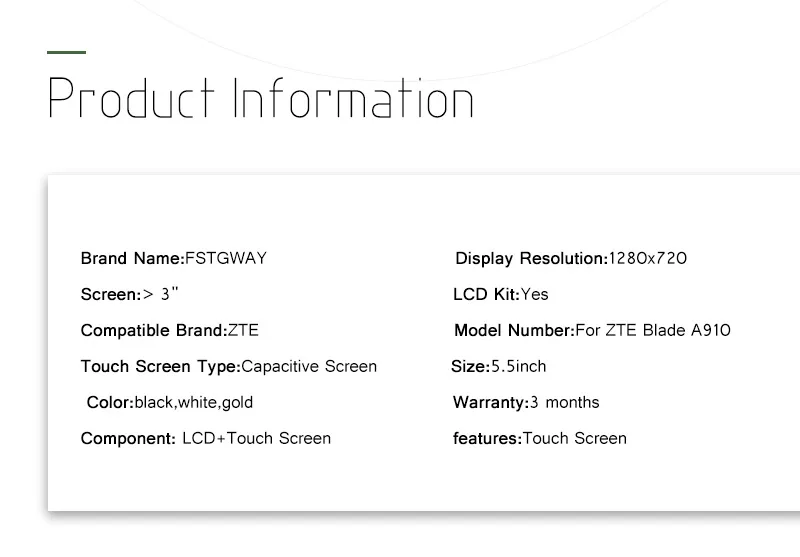Click the 'For ZTE Blade A910' value
Viewport: 800px width, 557px height.
(x=653, y=331)
